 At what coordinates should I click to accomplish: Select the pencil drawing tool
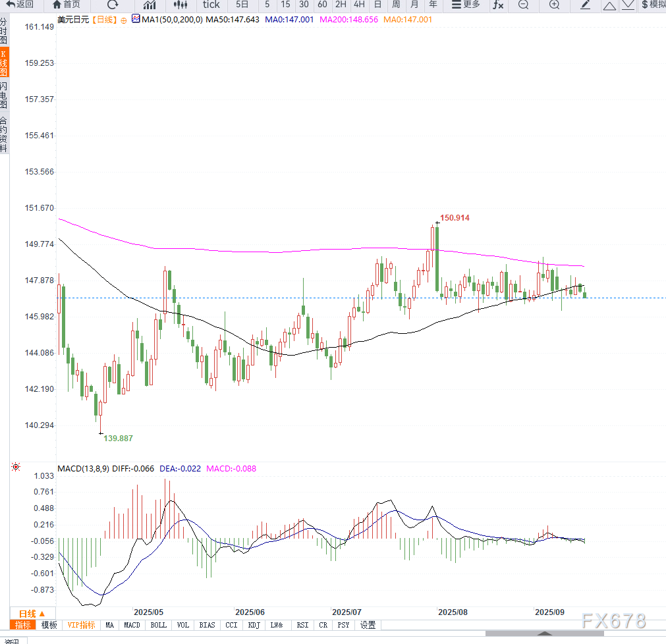tap(585, 5)
